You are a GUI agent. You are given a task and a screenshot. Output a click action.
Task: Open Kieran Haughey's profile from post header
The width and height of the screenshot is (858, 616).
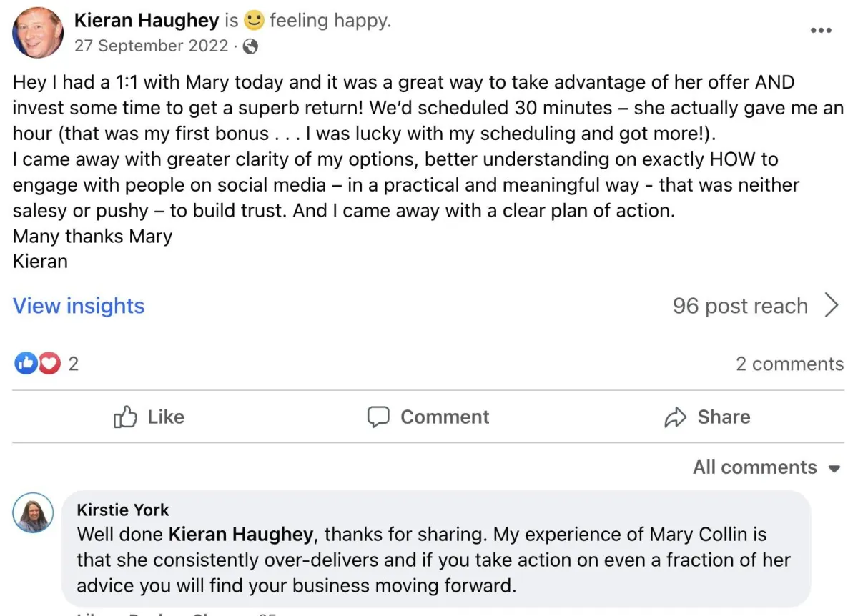[x=147, y=21]
